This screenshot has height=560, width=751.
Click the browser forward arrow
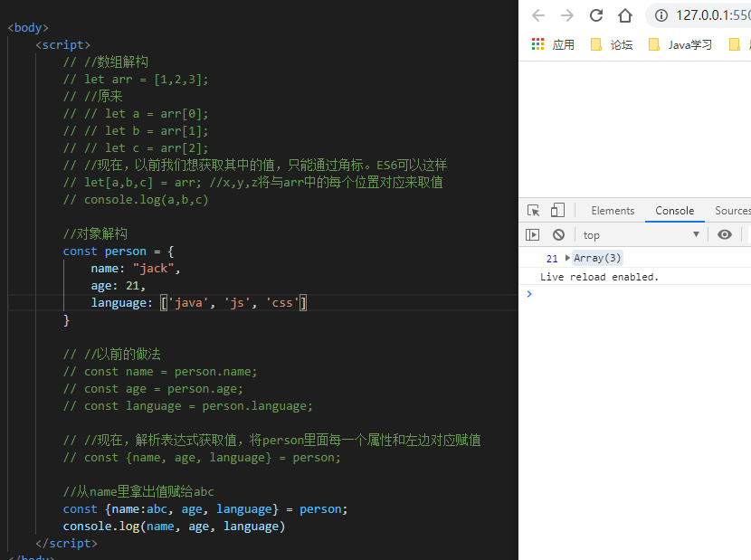(x=567, y=15)
